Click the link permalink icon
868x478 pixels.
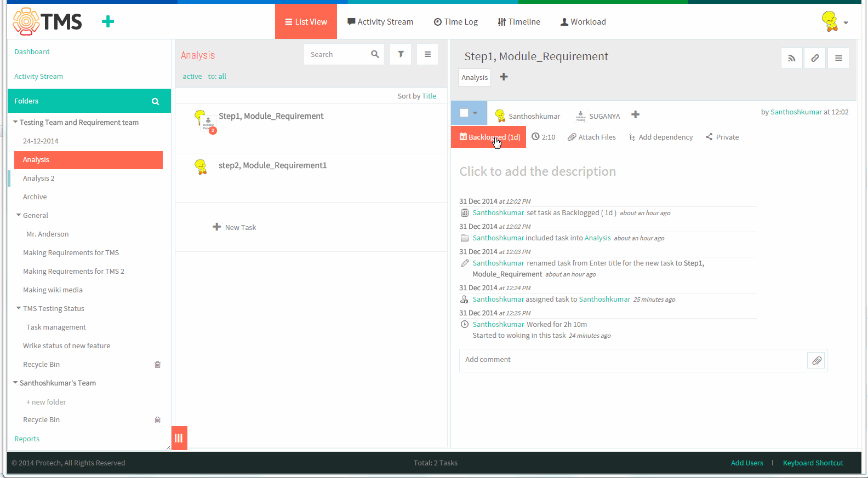pyautogui.click(x=815, y=58)
